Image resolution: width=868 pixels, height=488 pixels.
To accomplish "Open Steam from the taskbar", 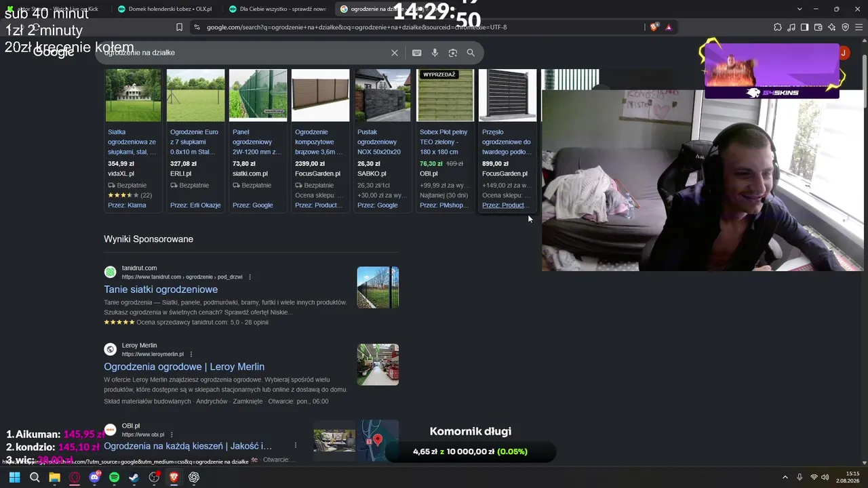I will click(134, 477).
